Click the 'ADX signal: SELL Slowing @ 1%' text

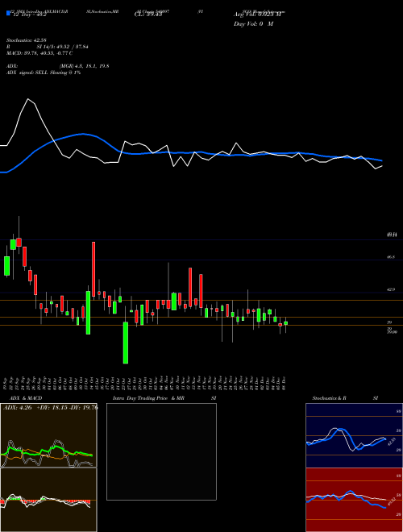(x=44, y=73)
